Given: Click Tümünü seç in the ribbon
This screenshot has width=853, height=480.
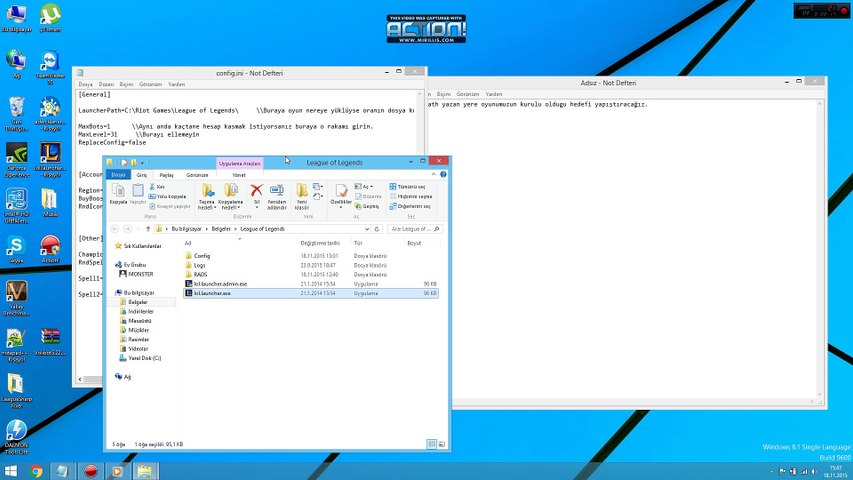Looking at the screenshot, I should pyautogui.click(x=407, y=187).
